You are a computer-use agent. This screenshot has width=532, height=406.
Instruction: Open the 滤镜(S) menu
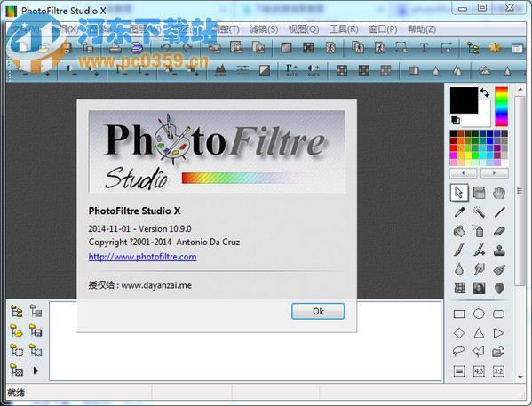pyautogui.click(x=264, y=29)
